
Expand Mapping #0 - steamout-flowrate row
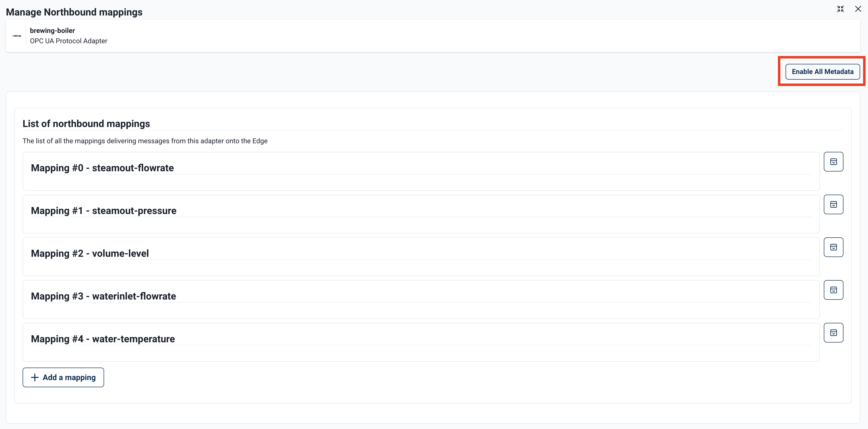(x=421, y=171)
